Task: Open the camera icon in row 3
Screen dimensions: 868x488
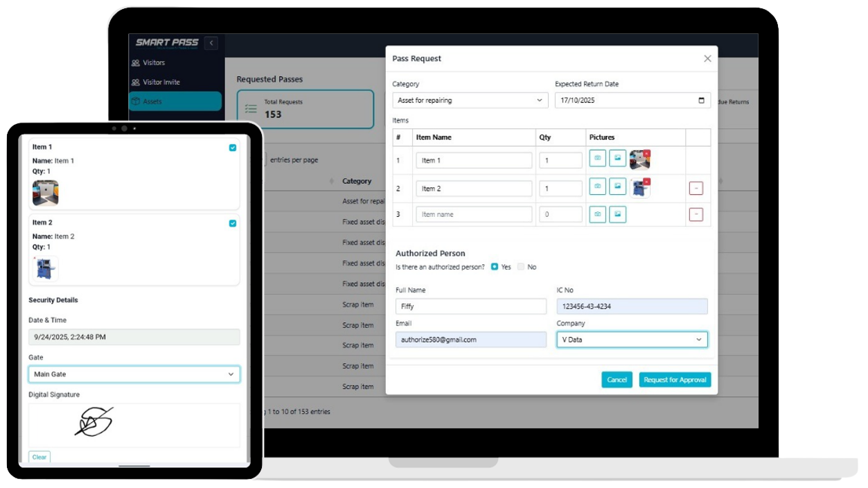Action: click(597, 215)
